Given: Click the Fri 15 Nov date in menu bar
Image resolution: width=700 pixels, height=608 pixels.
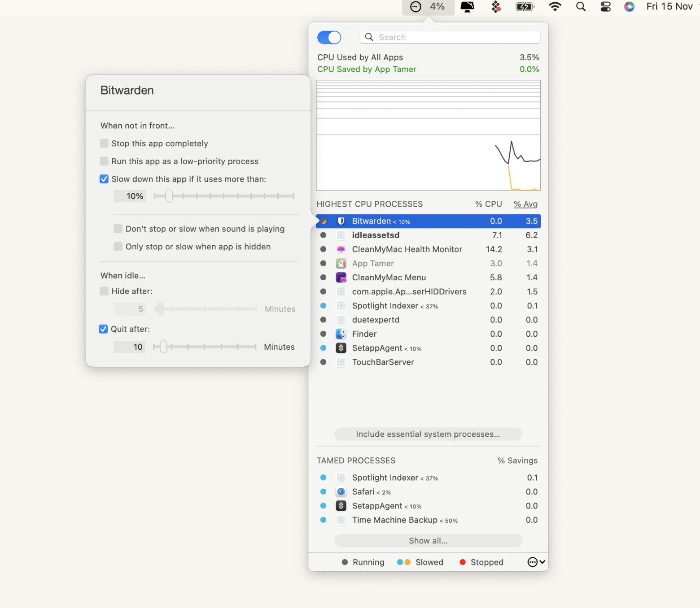Looking at the screenshot, I should 669,7.
